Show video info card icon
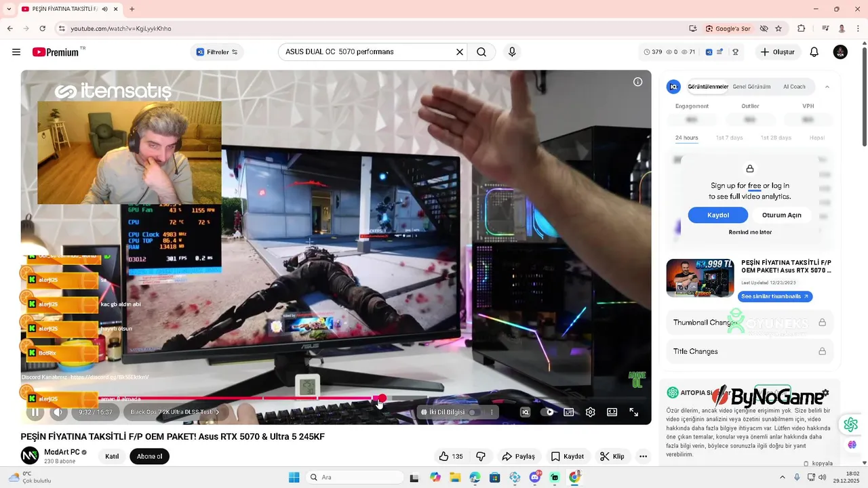This screenshot has height=488, width=868. pyautogui.click(x=637, y=82)
